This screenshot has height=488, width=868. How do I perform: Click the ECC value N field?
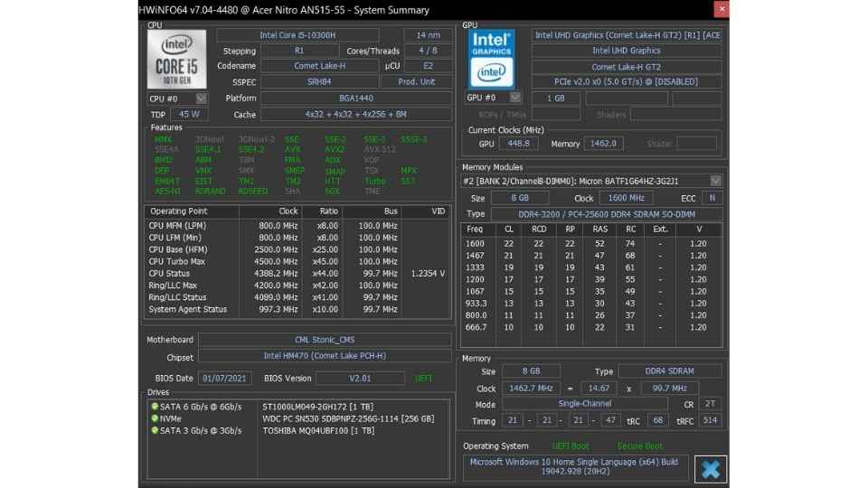coord(712,198)
